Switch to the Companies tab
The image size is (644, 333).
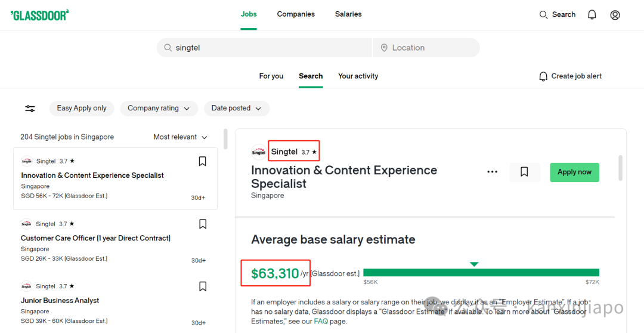point(296,14)
